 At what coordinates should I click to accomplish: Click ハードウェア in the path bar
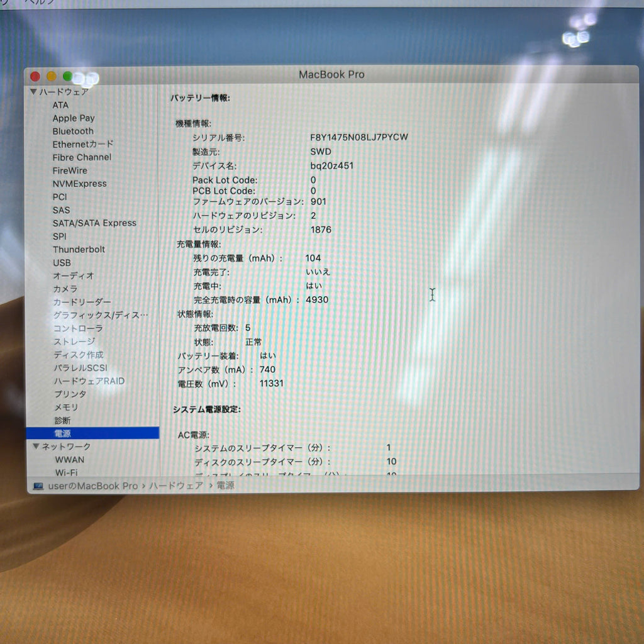tap(176, 486)
